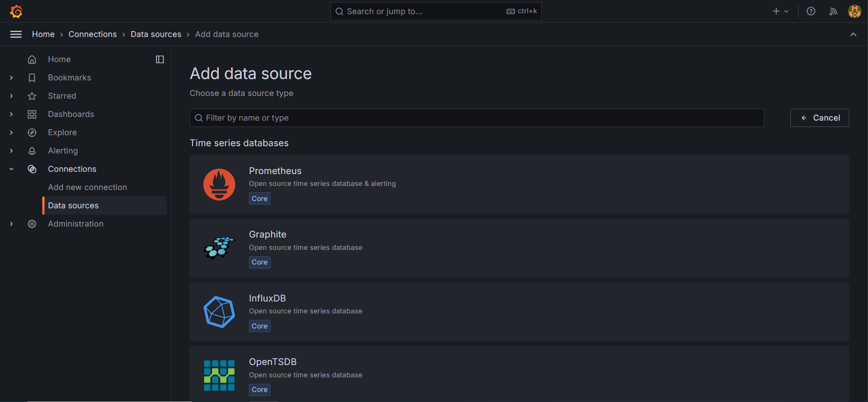Open Home in the sidebar
This screenshot has height=402, width=868.
click(59, 59)
